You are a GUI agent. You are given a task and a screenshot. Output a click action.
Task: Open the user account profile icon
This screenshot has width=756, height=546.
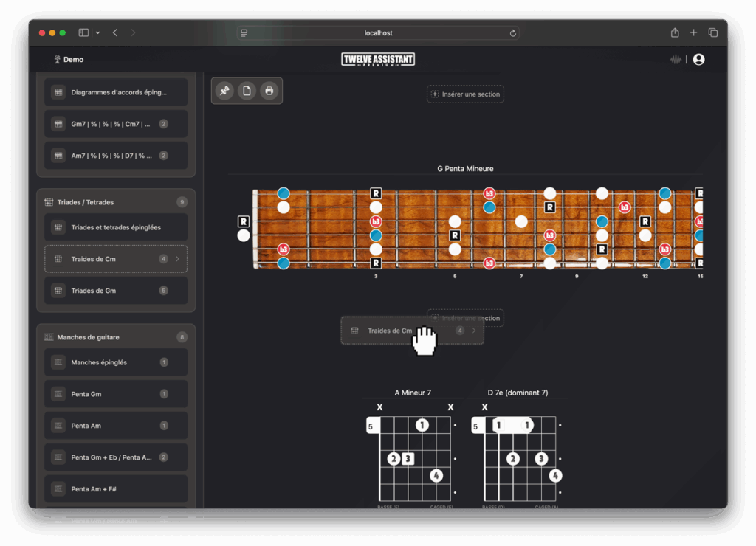click(x=698, y=59)
